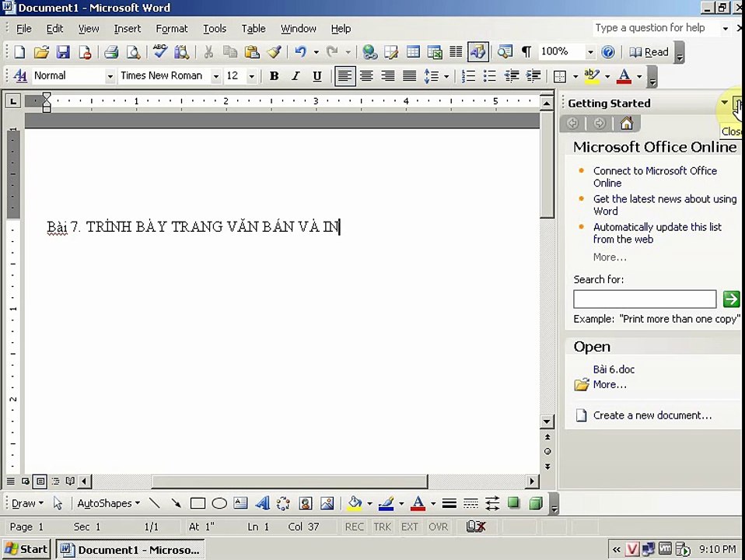Toggle Italic formatting
Viewport: 745px width, 560px height.
(x=296, y=76)
